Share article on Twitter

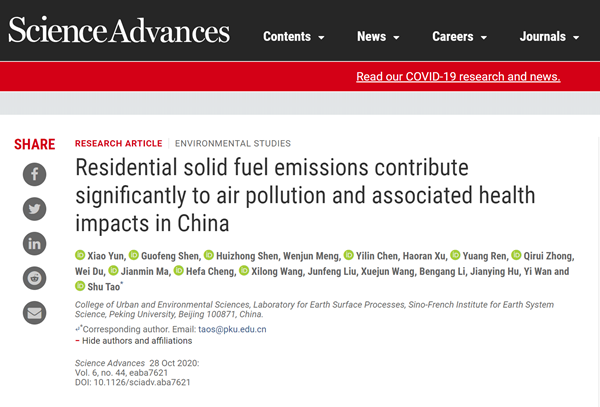pyautogui.click(x=35, y=209)
